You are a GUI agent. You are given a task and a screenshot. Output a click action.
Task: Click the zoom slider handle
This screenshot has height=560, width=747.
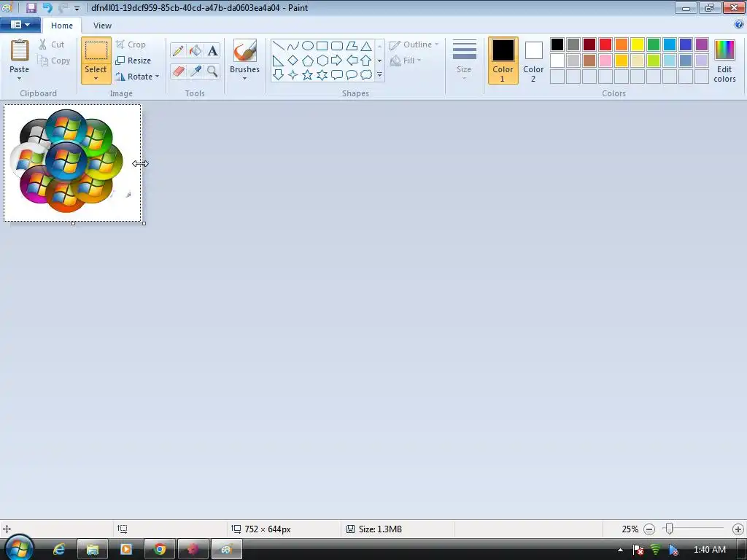(670, 529)
